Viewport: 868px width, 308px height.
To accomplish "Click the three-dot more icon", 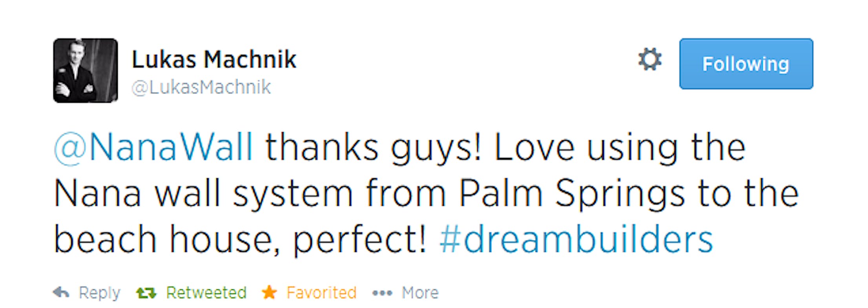I will [x=382, y=293].
